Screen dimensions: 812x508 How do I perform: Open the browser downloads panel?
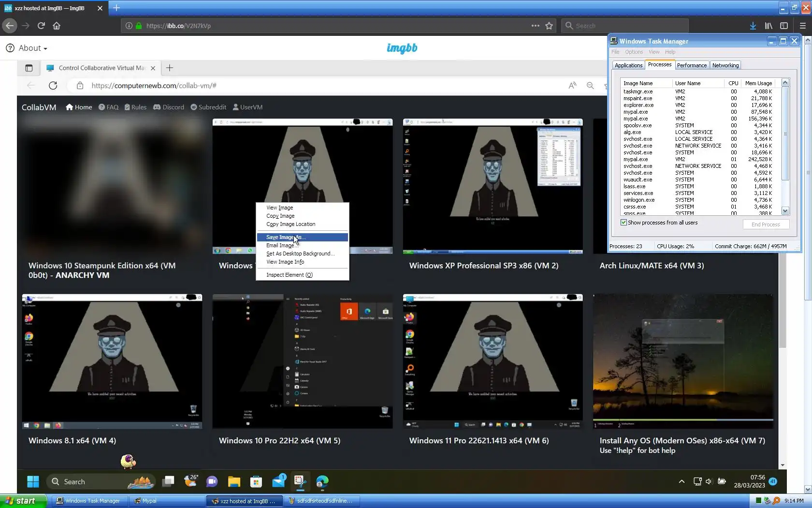click(753, 26)
